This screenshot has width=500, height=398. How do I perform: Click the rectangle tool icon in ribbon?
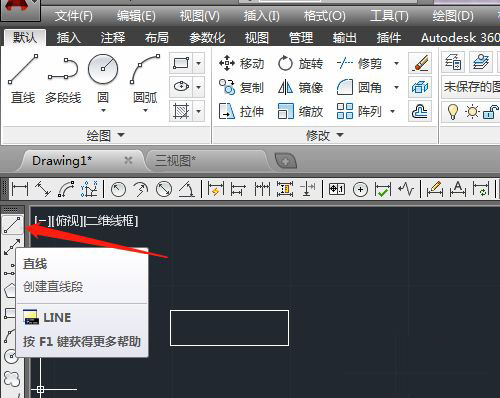(x=181, y=63)
